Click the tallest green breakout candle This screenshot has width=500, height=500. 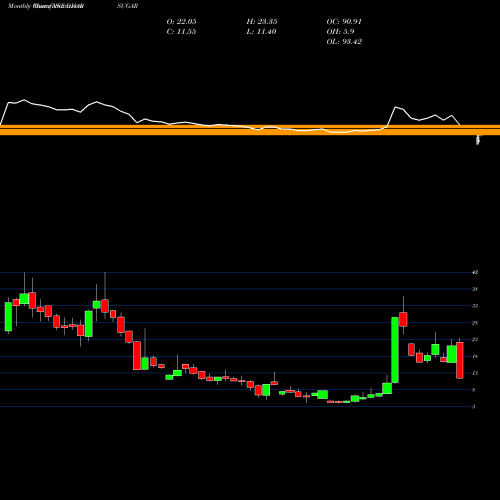395,350
